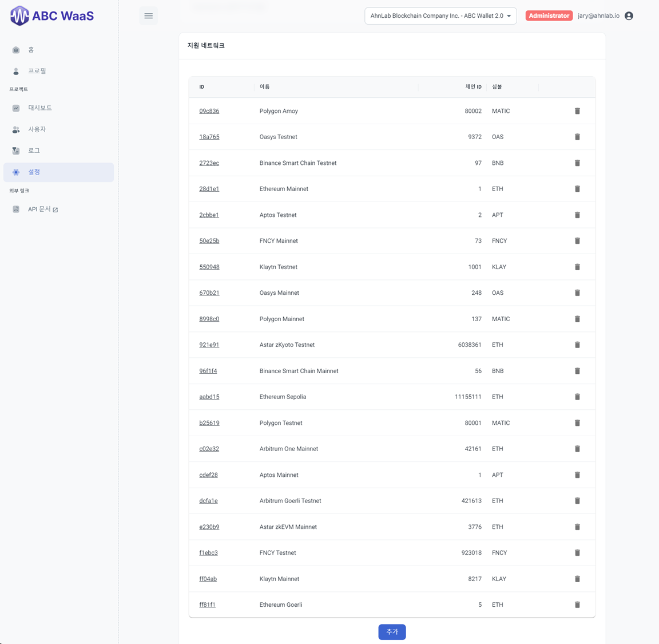The height and width of the screenshot is (644, 659).
Task: Open network ID link 2723ec
Action: tap(209, 163)
